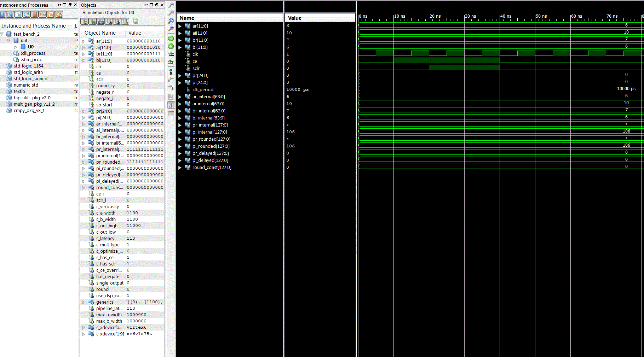Select the clk signal in waveform names
644x357 pixels.
click(x=195, y=54)
